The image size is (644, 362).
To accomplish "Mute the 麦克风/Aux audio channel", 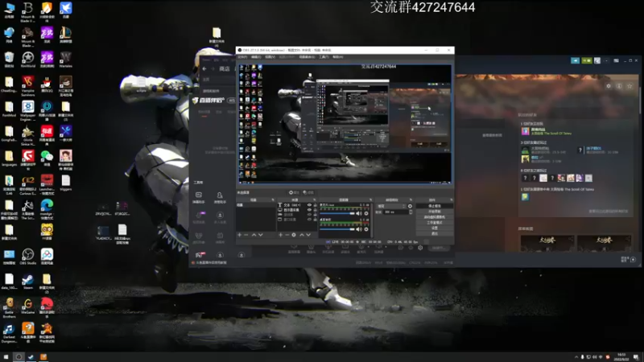I will click(359, 213).
